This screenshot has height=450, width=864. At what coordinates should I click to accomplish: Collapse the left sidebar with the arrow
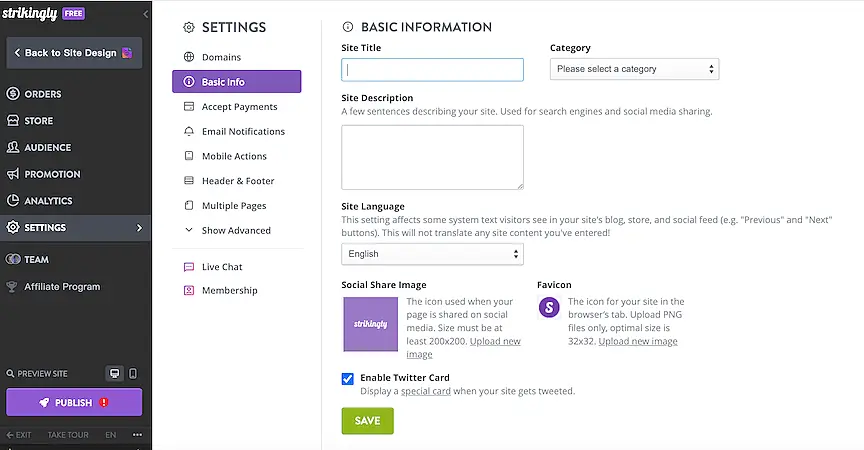point(146,15)
